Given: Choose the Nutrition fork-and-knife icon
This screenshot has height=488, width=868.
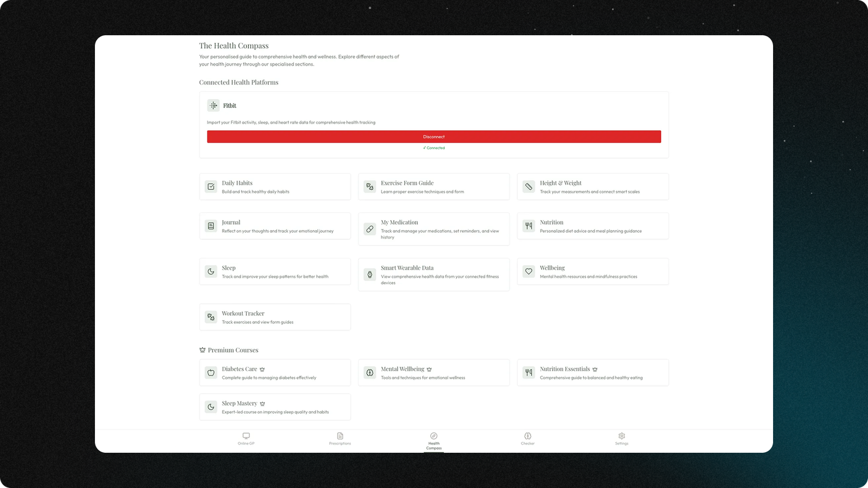Looking at the screenshot, I should tap(529, 226).
